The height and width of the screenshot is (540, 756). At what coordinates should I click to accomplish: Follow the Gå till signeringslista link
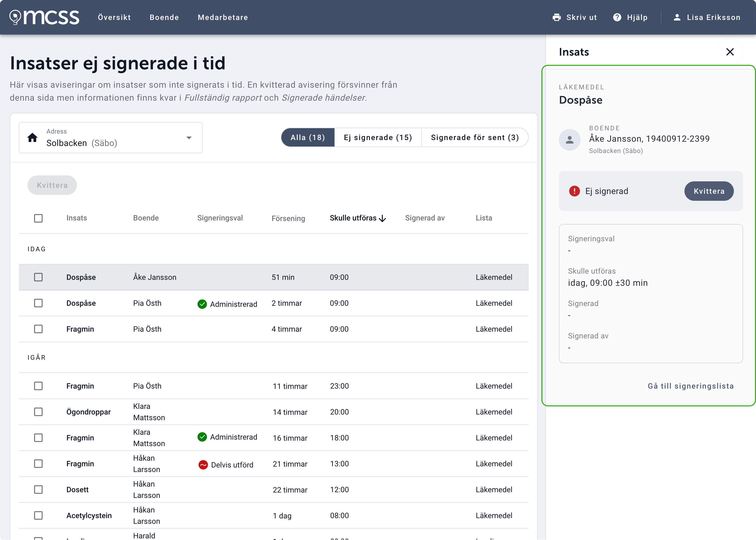tap(690, 386)
